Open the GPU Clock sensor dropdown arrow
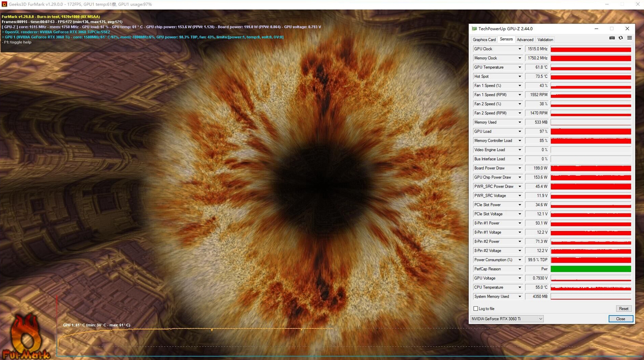Screen dimensions: 644x360 click(520, 49)
